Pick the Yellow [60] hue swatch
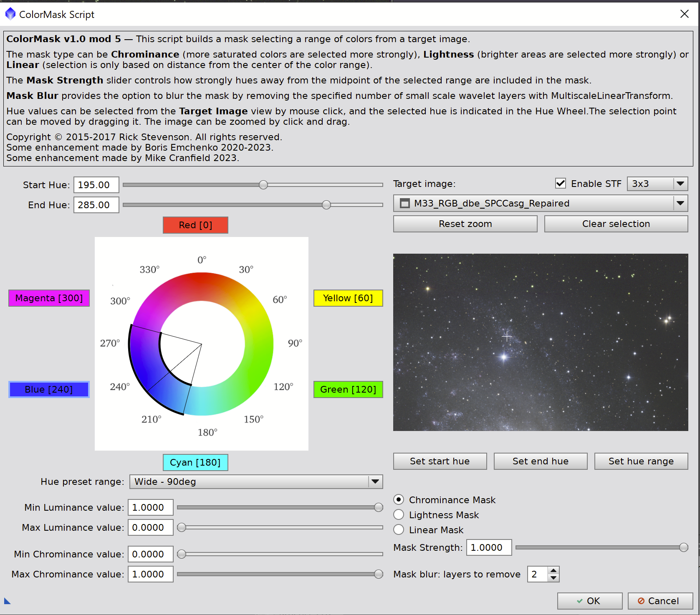 (348, 298)
